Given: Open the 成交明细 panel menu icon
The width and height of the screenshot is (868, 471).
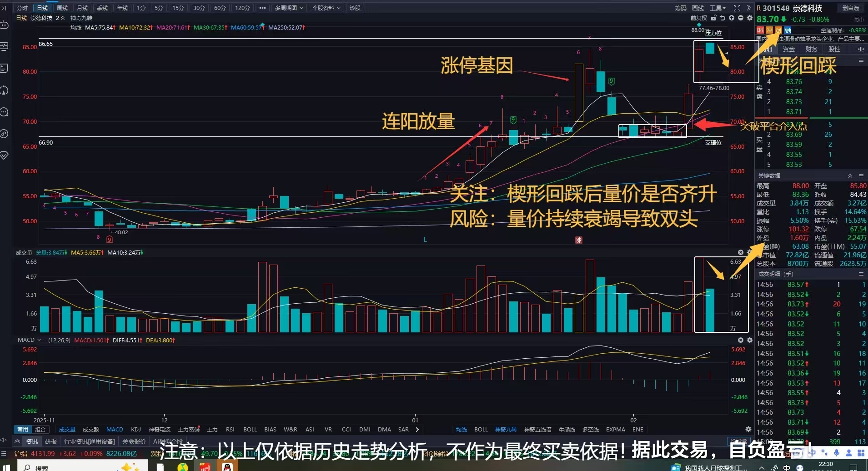Looking at the screenshot, I should pos(861,274).
